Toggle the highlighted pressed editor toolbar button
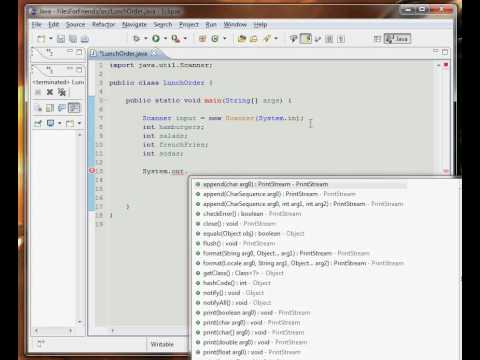 tap(306, 39)
